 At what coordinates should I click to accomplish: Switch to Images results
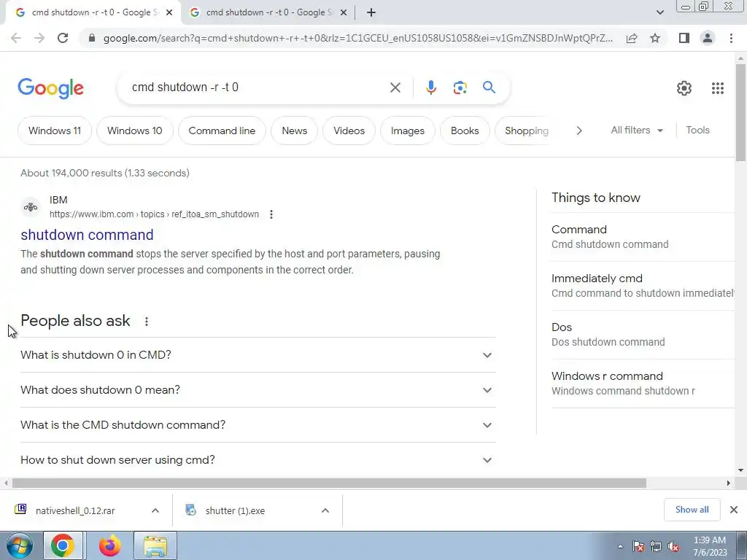click(407, 131)
